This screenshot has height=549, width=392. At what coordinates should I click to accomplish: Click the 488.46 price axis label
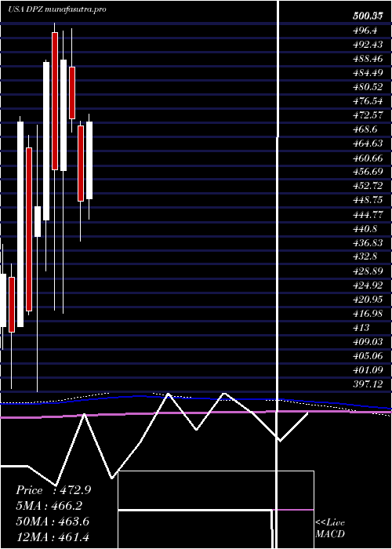coord(368,59)
